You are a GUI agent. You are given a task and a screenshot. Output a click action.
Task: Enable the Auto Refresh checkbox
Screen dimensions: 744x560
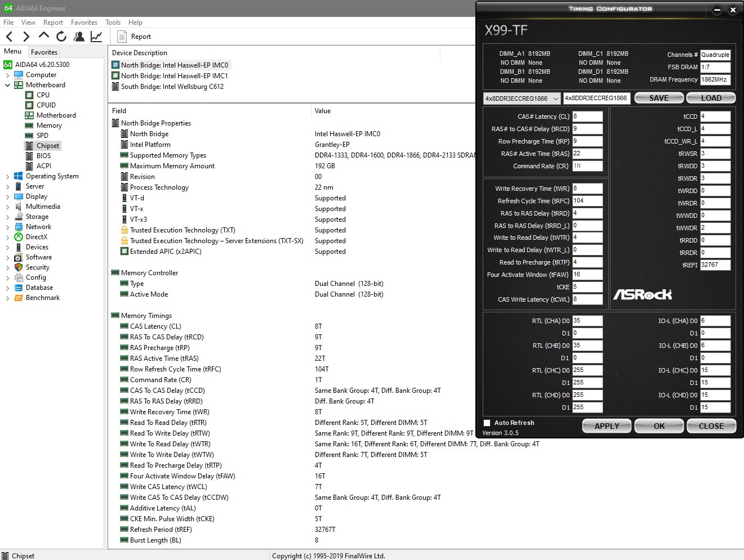[487, 423]
